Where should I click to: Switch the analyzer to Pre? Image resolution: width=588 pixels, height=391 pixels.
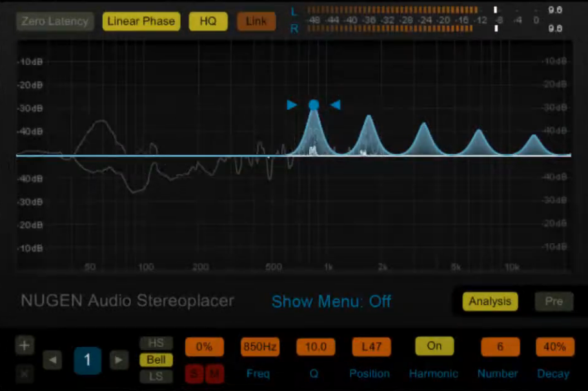[x=554, y=301]
